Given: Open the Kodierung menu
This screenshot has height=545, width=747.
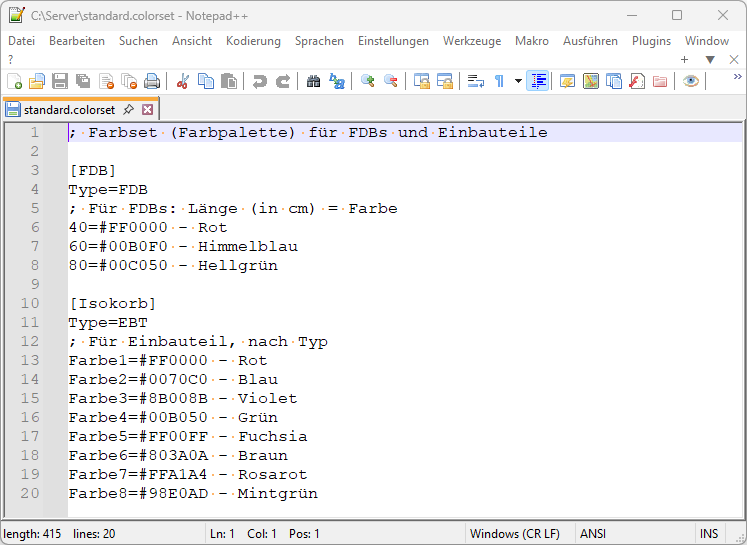Looking at the screenshot, I should [253, 41].
